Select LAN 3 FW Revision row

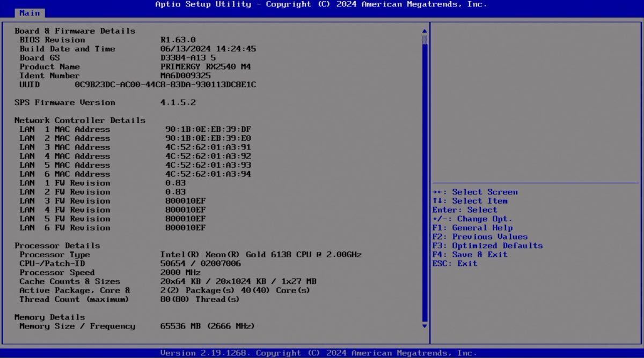click(113, 201)
